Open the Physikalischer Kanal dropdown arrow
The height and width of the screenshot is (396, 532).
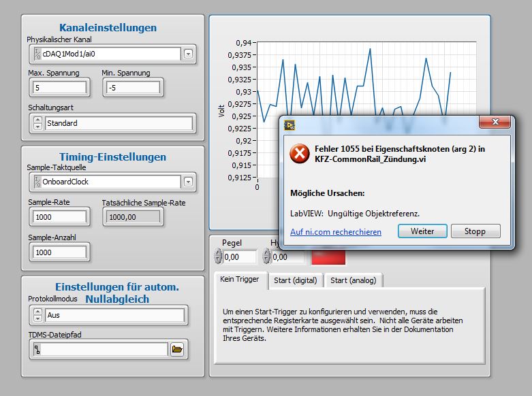[188, 54]
